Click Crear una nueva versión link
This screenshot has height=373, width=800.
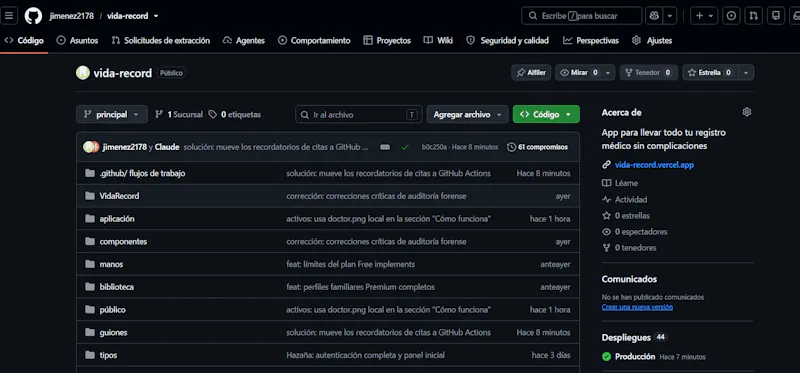pyautogui.click(x=637, y=307)
